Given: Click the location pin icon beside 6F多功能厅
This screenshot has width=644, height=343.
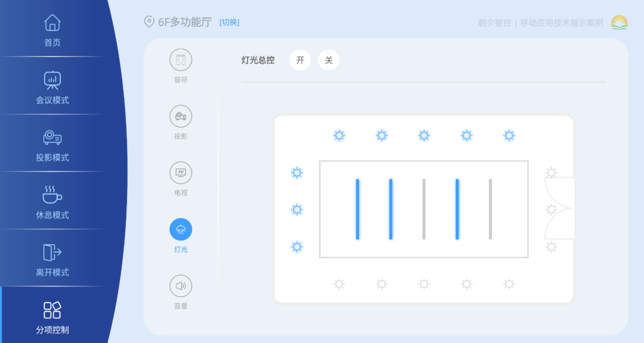Looking at the screenshot, I should click(149, 22).
